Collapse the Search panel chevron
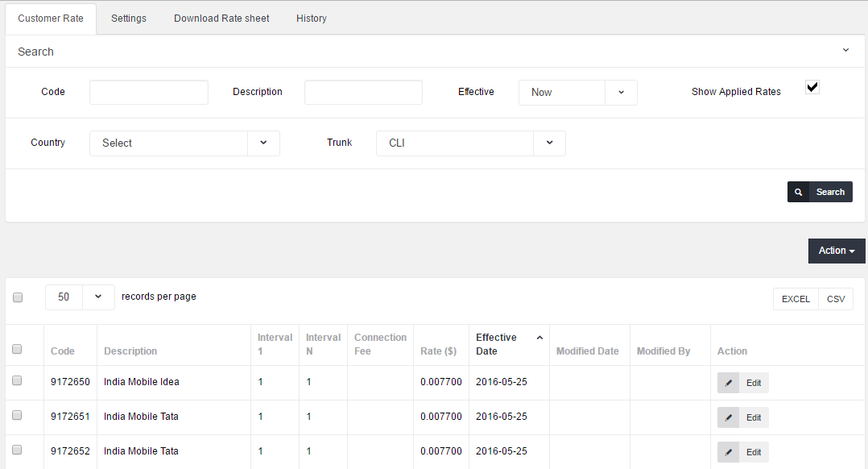Viewport: 868px width, 469px height. [x=845, y=51]
